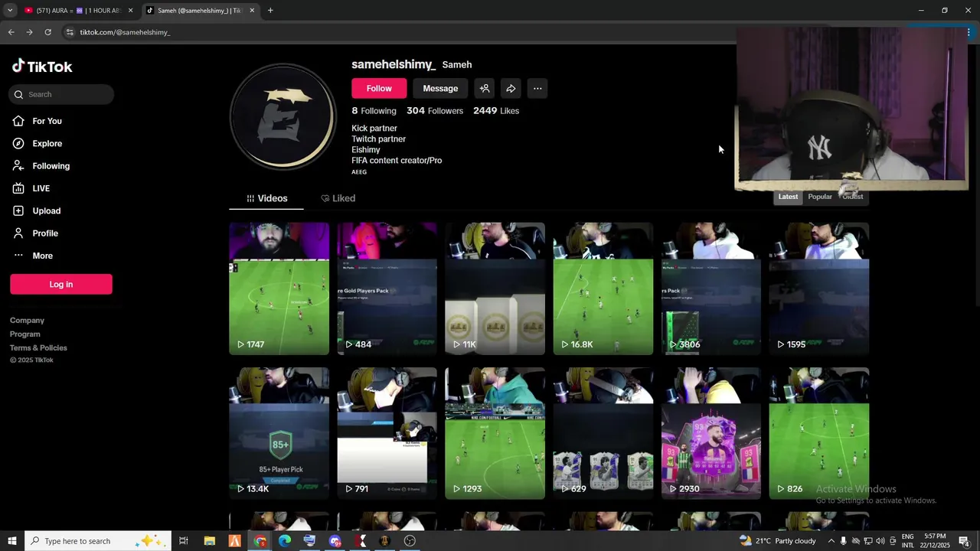The height and width of the screenshot is (551, 980).
Task: Show hidden system tray icons
Action: [831, 541]
